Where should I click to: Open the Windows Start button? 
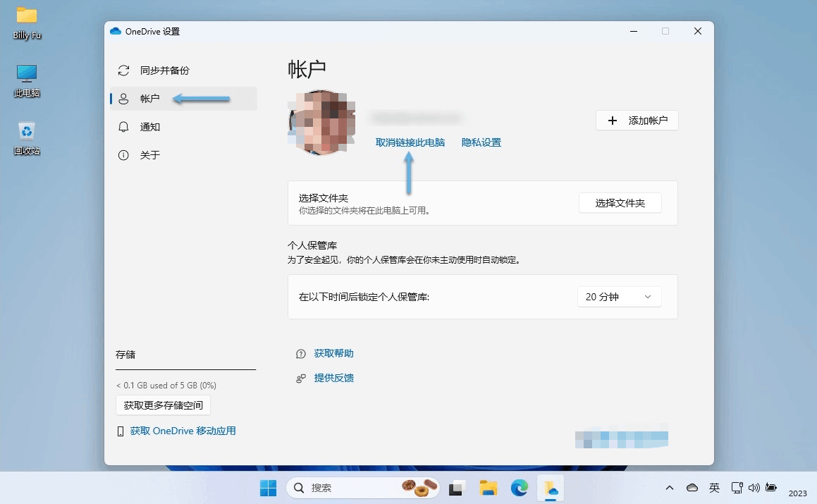pyautogui.click(x=269, y=488)
